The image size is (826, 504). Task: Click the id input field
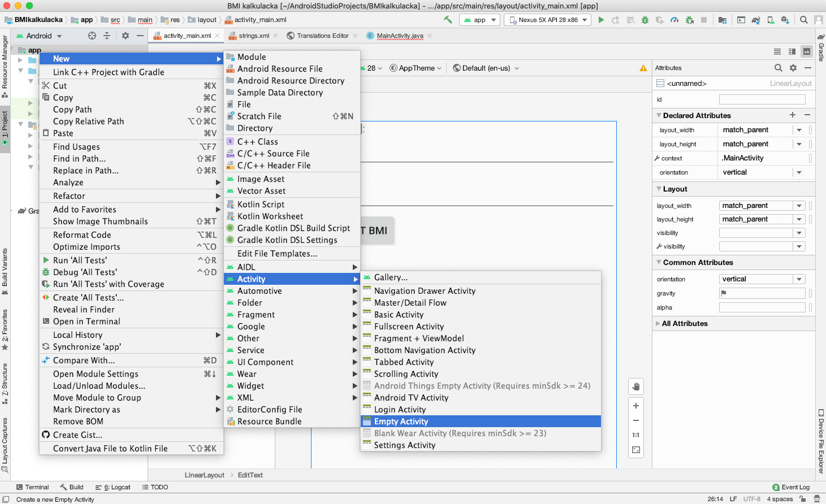coord(762,99)
